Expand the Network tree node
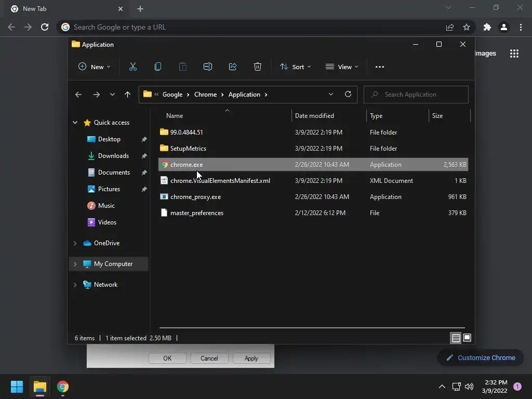Screen dimensions: 532x399 click(x=75, y=285)
